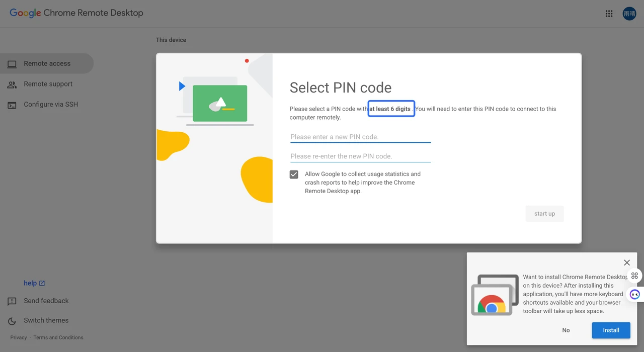Viewport: 644px width, 352px height.
Task: Open the account avatar menu
Action: click(629, 14)
